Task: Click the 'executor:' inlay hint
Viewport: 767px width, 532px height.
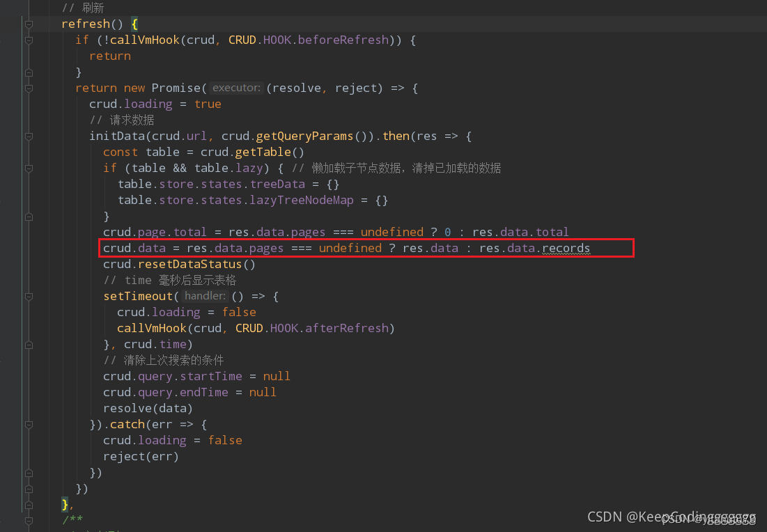Action: coord(236,88)
